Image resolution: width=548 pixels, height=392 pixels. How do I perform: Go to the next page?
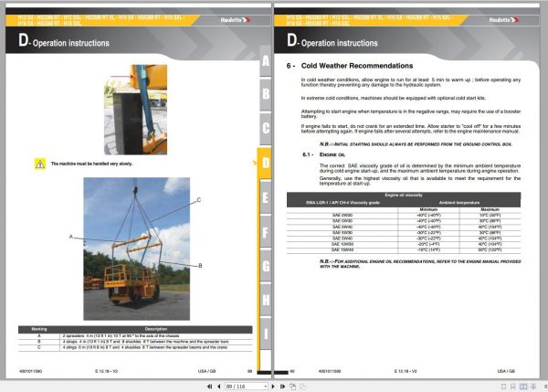[273, 387]
